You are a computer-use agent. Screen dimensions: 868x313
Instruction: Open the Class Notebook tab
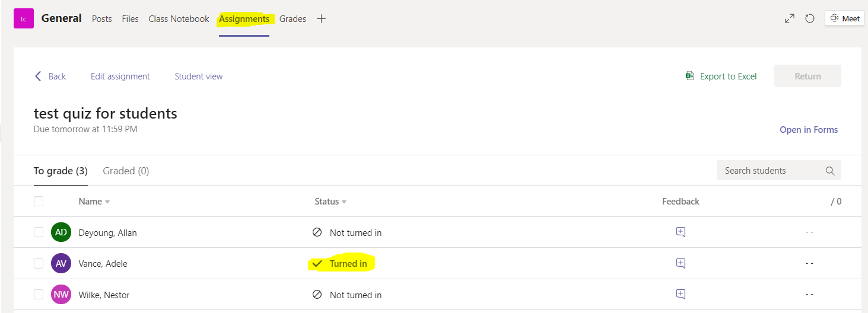click(179, 19)
